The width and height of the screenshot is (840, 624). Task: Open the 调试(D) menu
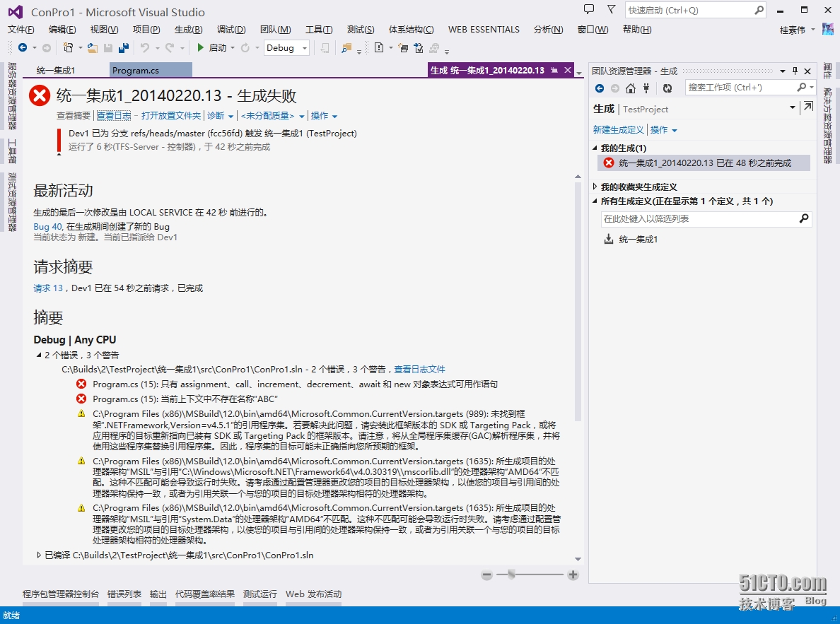231,30
